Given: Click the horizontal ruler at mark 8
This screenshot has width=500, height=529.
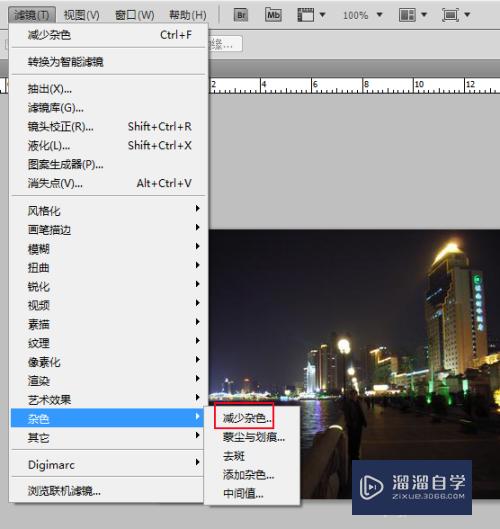Looking at the screenshot, I should click(x=366, y=85).
